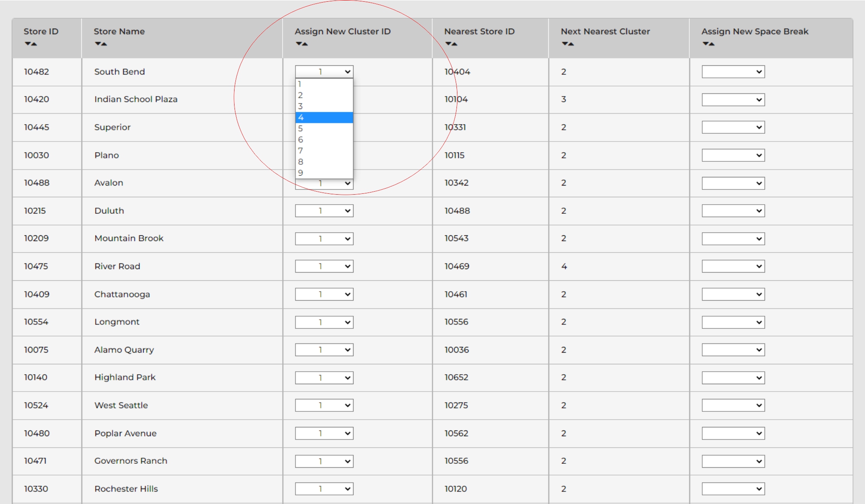Image resolution: width=865 pixels, height=504 pixels.
Task: Select option 9 in open dropdown list
Action: click(x=324, y=173)
